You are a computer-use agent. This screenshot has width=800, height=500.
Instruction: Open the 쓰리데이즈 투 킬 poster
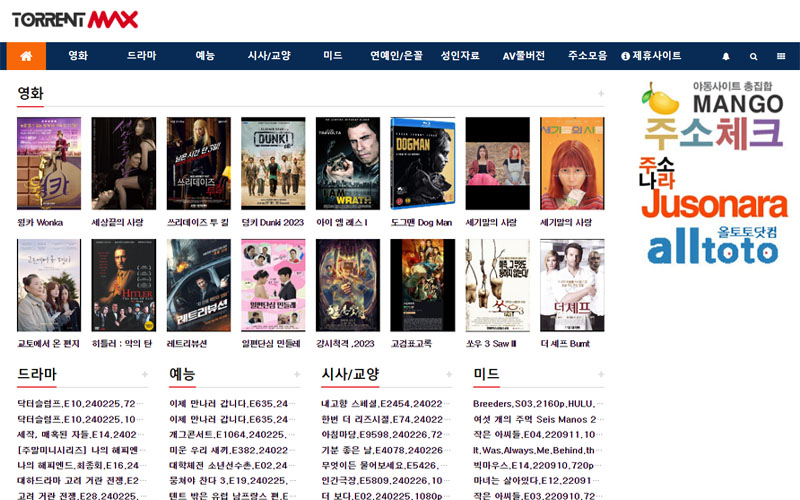(198, 163)
